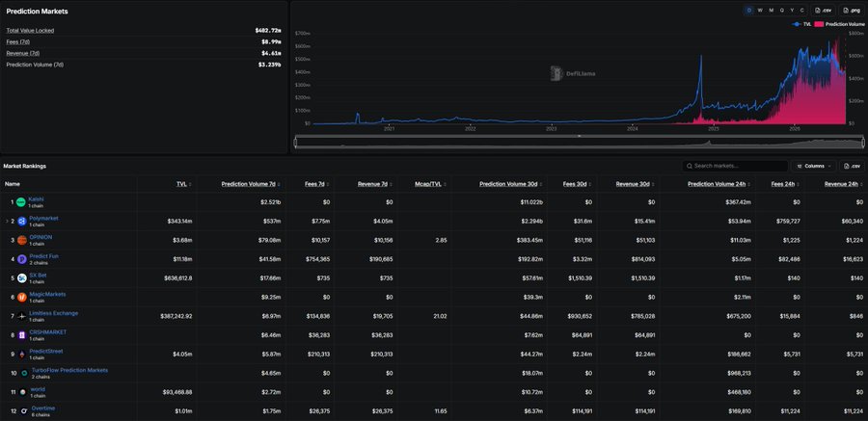Select the M monthly interval tab
This screenshot has height=421, width=868.
point(771,10)
